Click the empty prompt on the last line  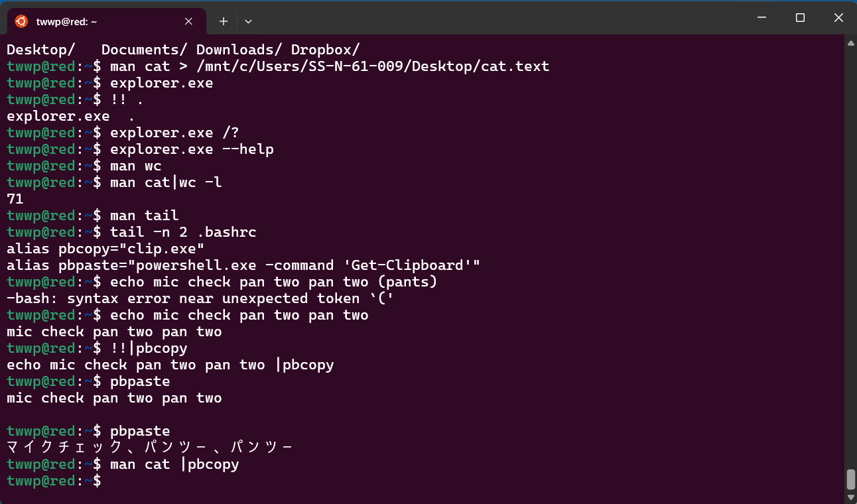[54, 481]
